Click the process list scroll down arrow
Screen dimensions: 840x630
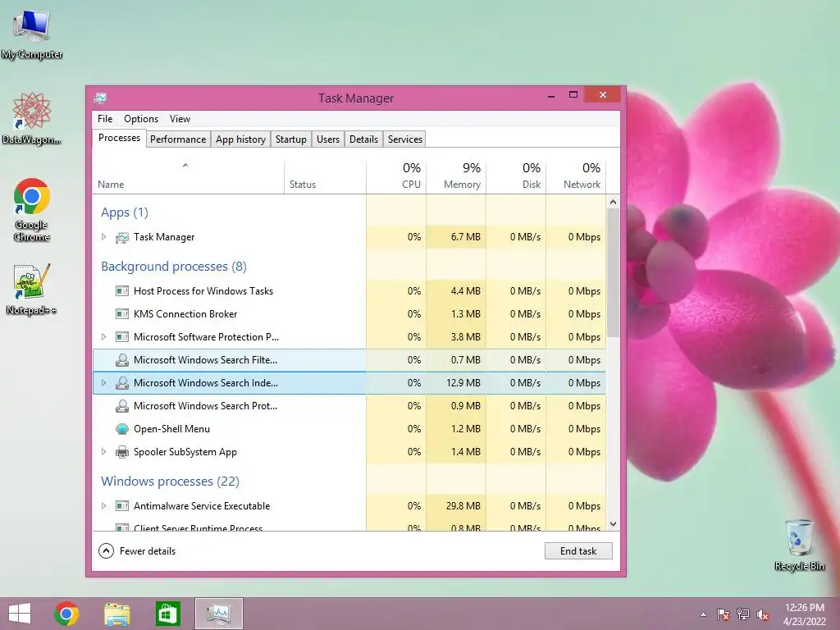click(614, 524)
